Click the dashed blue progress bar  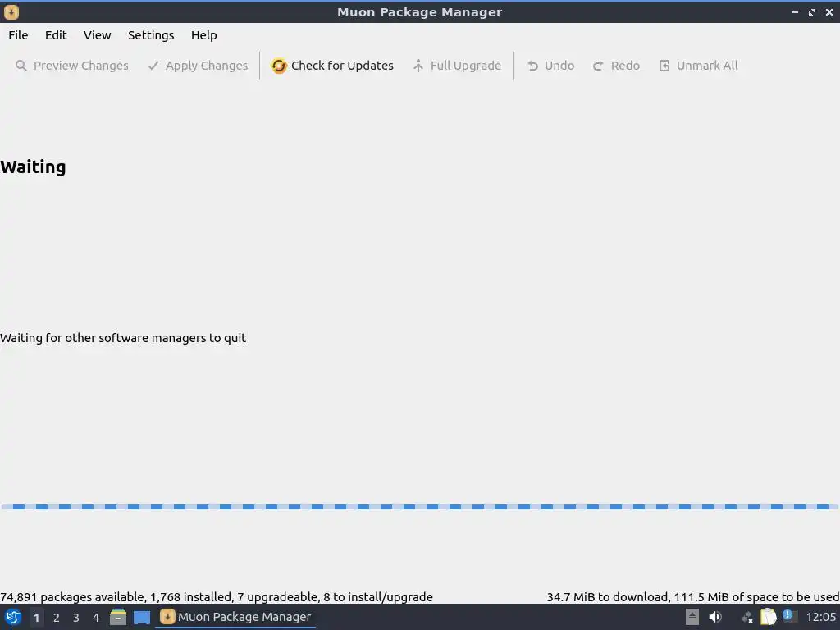pos(420,507)
